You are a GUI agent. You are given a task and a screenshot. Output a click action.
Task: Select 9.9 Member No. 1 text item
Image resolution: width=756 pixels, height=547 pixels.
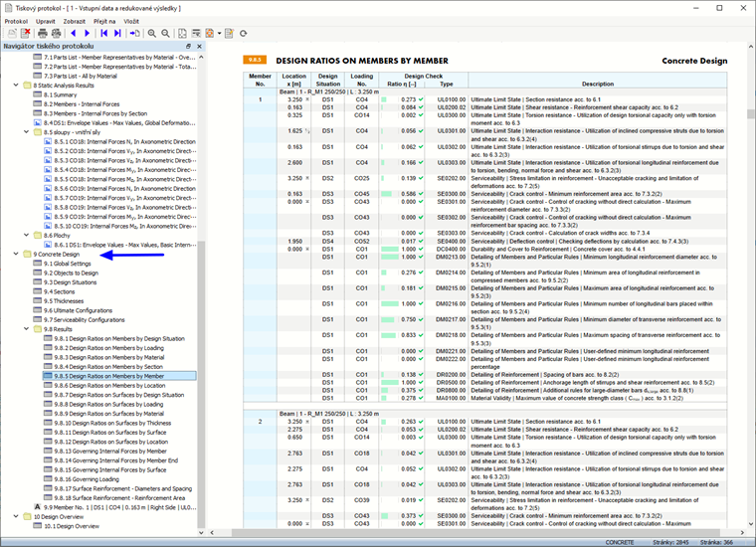pyautogui.click(x=120, y=507)
